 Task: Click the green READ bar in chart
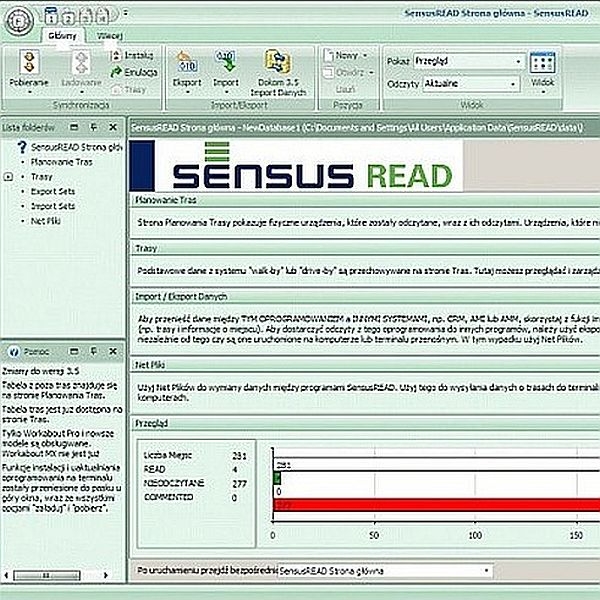277,478
